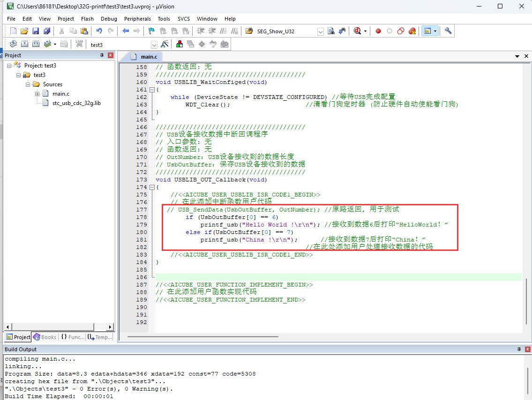The width and height of the screenshot is (532, 400).
Task: Open the Flash menu
Action: [87, 19]
